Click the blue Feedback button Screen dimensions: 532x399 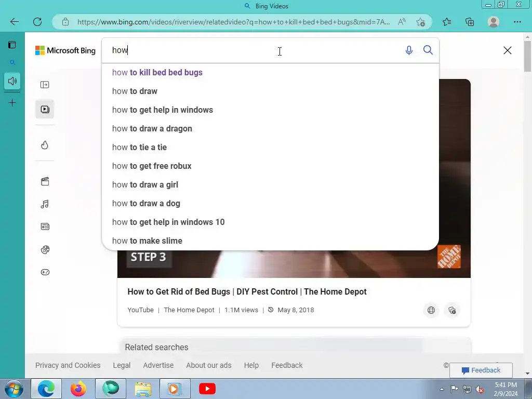coord(481,370)
